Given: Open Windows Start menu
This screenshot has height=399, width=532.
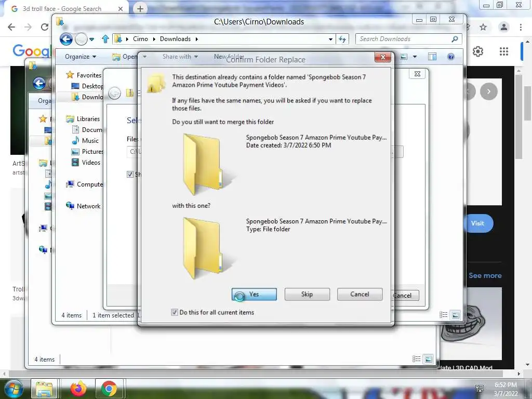Looking at the screenshot, I should [14, 389].
